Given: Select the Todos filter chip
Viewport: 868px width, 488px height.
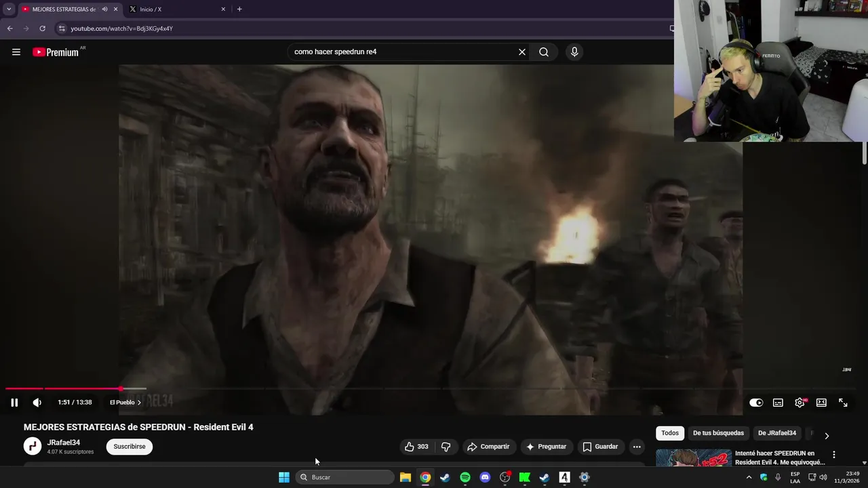Looking at the screenshot, I should (x=670, y=433).
